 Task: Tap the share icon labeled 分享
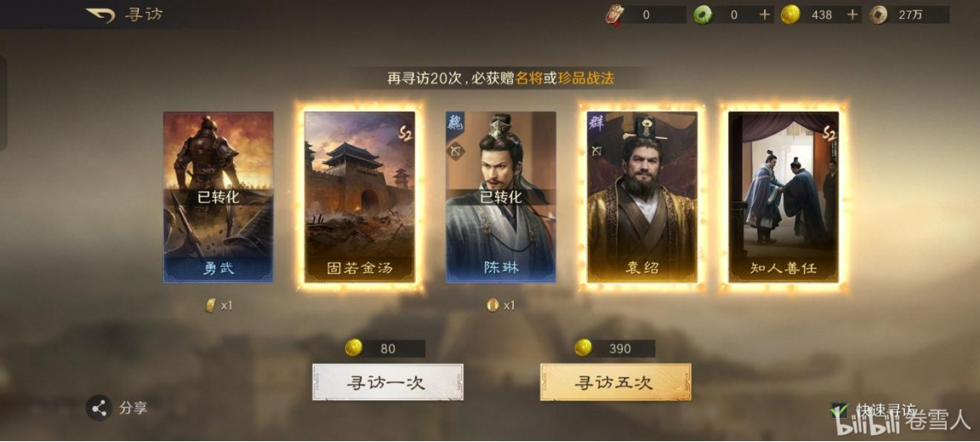coord(99,408)
